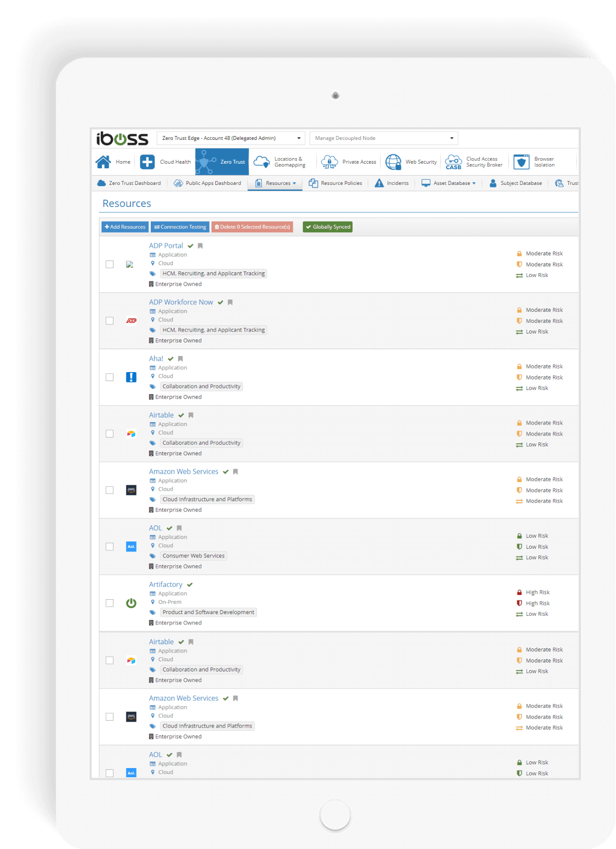This screenshot has height=849, width=616.
Task: Click the Resource Policies clipboard icon
Action: coord(313,183)
